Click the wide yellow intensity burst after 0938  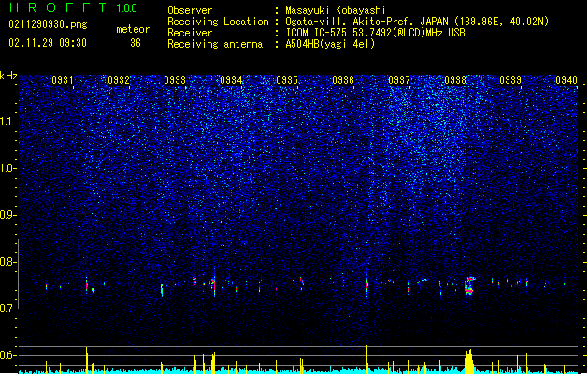click(468, 361)
